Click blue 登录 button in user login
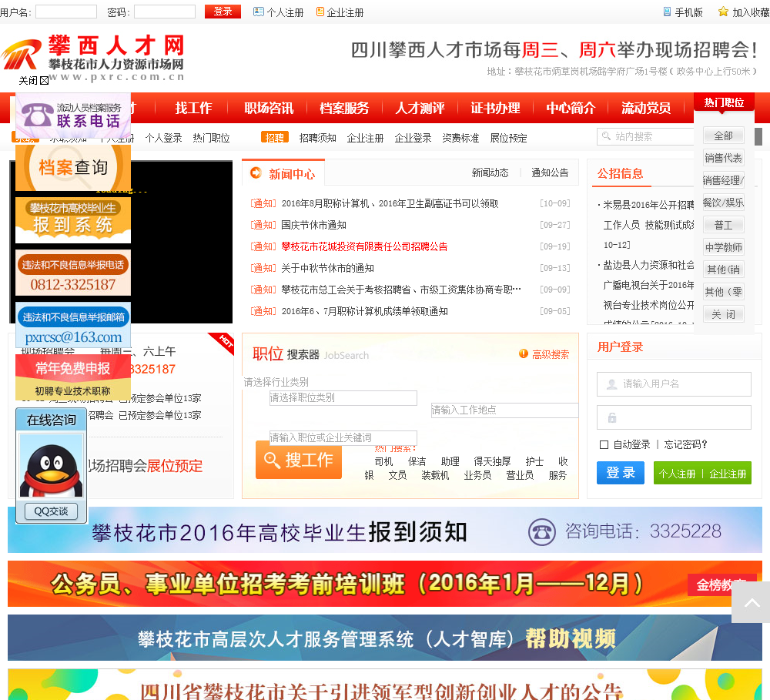This screenshot has height=700, width=770. coord(620,473)
